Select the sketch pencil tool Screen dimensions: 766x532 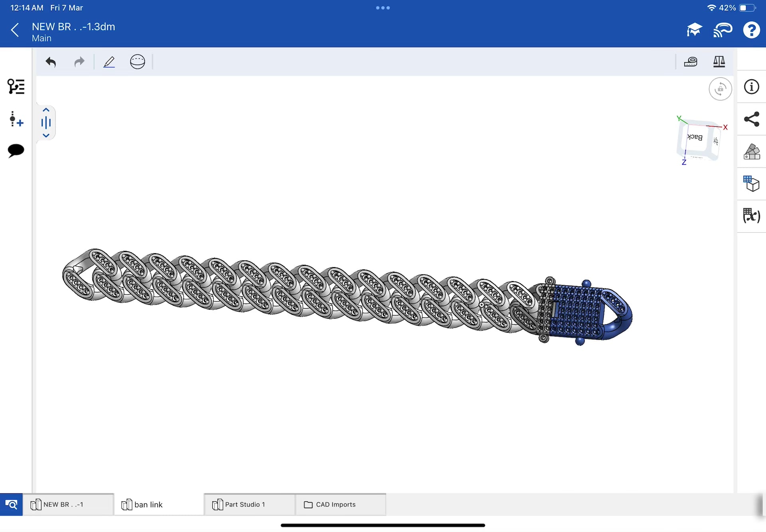tap(109, 62)
